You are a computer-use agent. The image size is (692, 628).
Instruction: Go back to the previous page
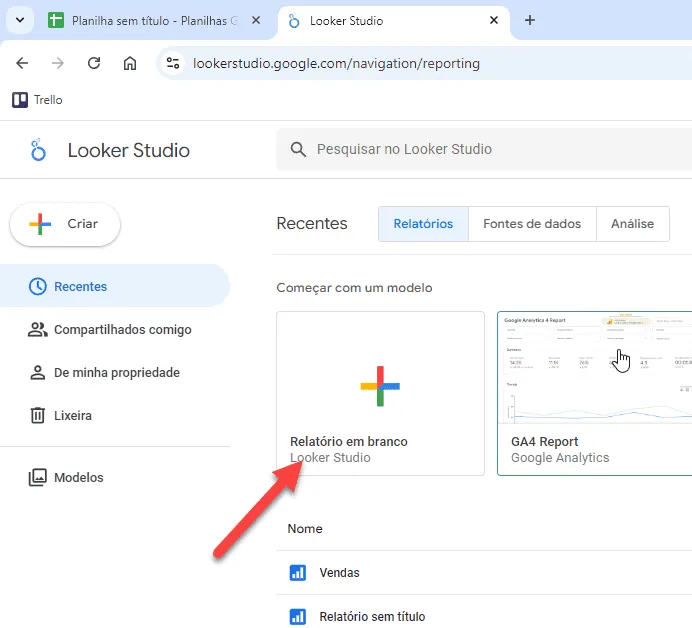pos(22,64)
